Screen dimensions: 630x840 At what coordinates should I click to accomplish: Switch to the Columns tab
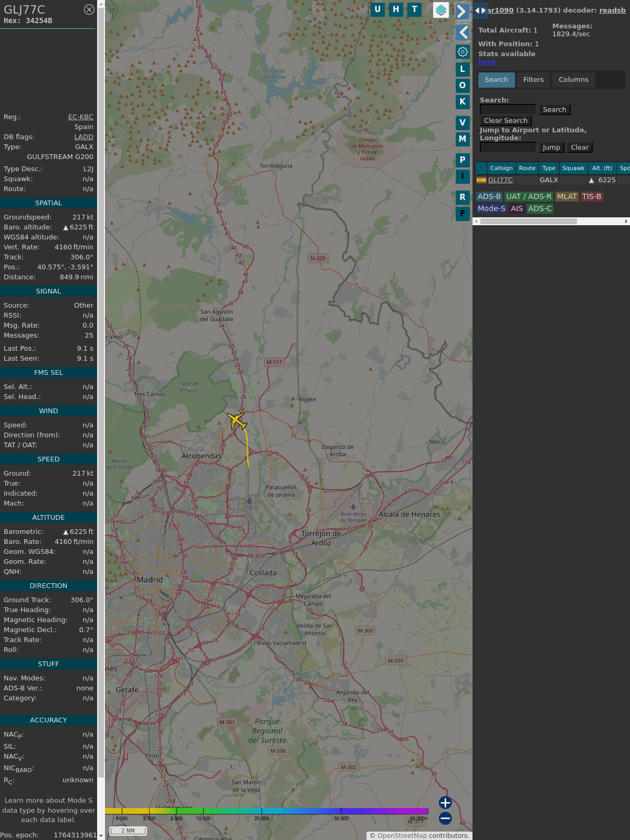(573, 80)
